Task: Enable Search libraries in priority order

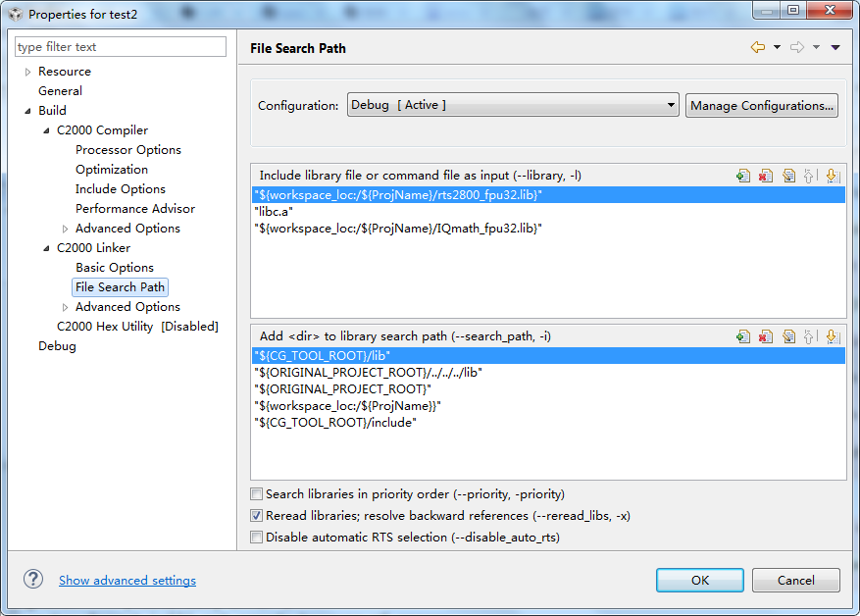Action: [x=257, y=494]
